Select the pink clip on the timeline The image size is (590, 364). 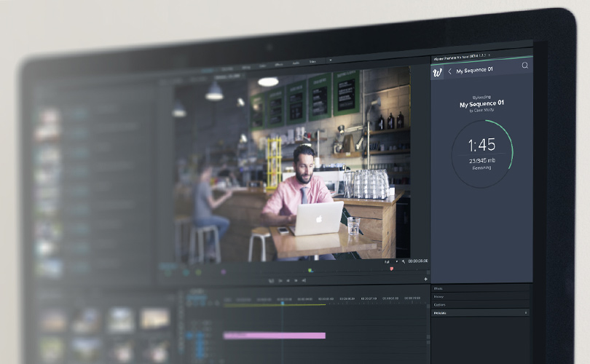tap(275, 336)
